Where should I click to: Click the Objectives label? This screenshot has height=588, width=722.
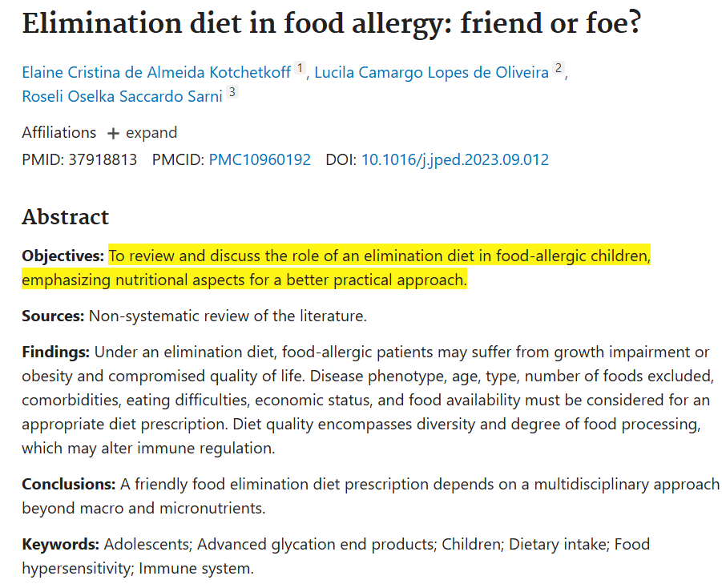coord(63,256)
